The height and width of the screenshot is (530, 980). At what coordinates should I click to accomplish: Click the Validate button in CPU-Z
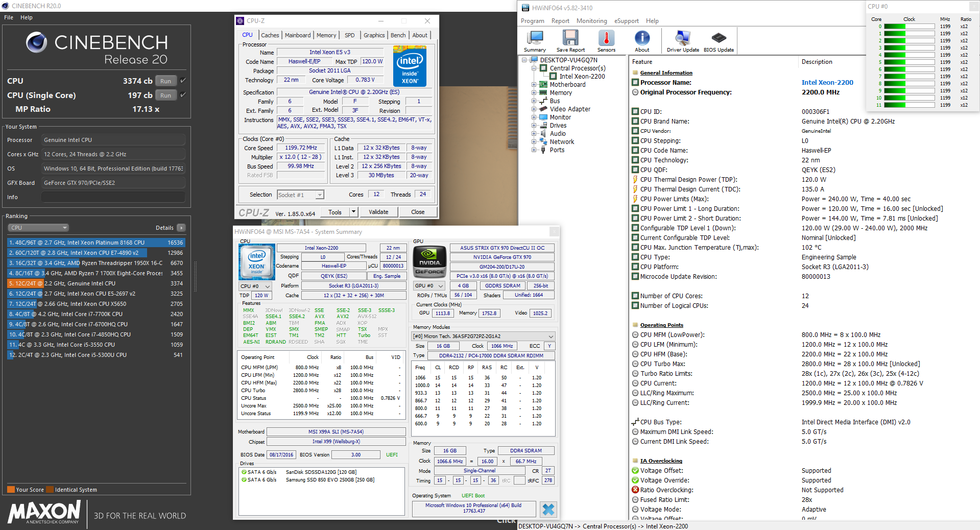[x=378, y=212]
